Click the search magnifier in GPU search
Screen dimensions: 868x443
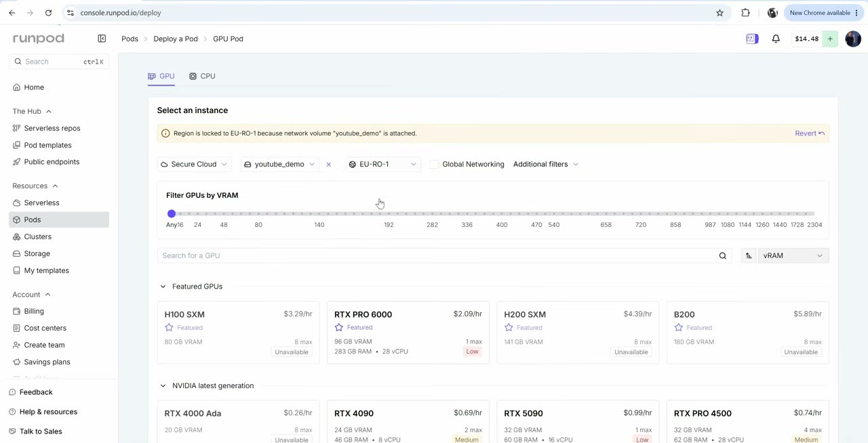(723, 255)
